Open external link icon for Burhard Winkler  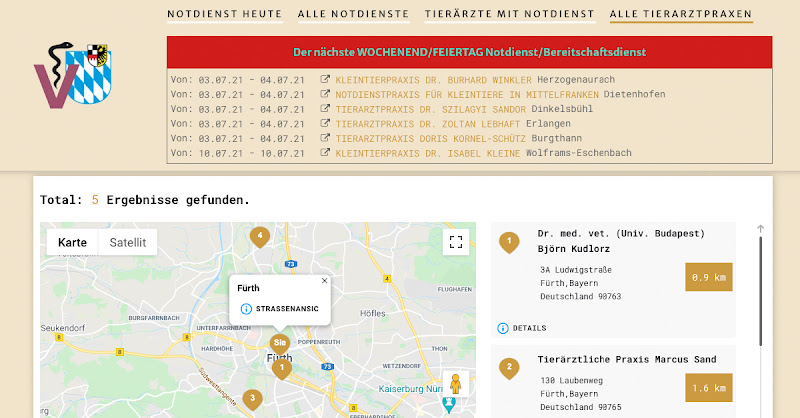[x=324, y=79]
